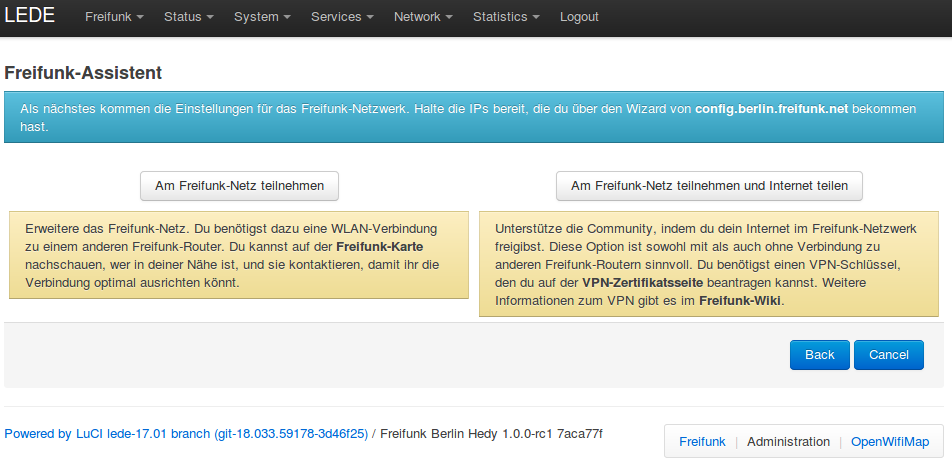
Task: Choose 'Am Freifunk-Netz teilnehmen' button
Action: click(239, 186)
